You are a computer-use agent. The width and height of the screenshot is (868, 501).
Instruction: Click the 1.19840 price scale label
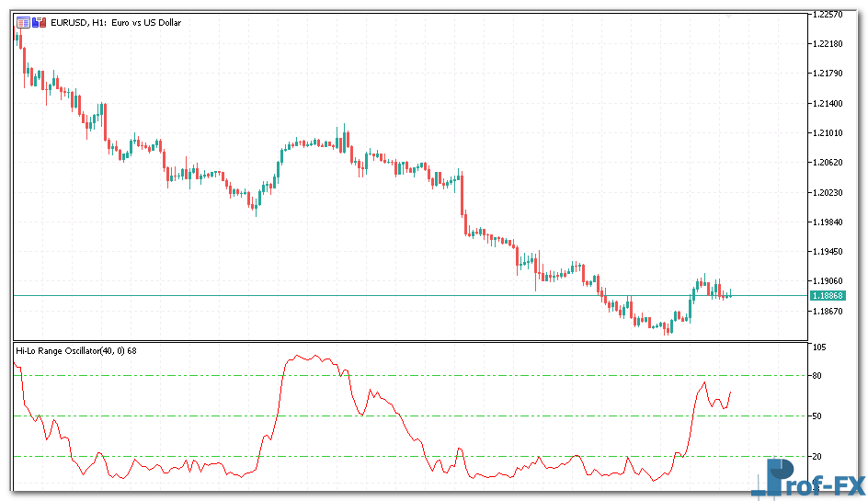tap(828, 222)
